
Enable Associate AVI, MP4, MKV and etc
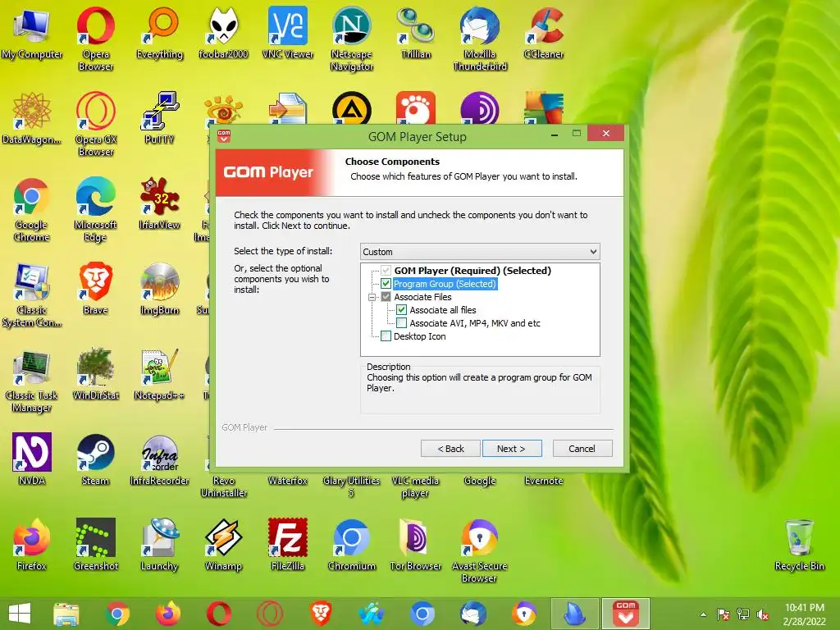click(x=401, y=323)
